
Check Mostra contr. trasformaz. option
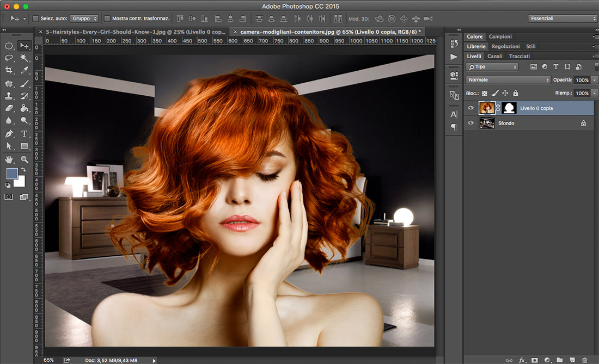tap(107, 18)
